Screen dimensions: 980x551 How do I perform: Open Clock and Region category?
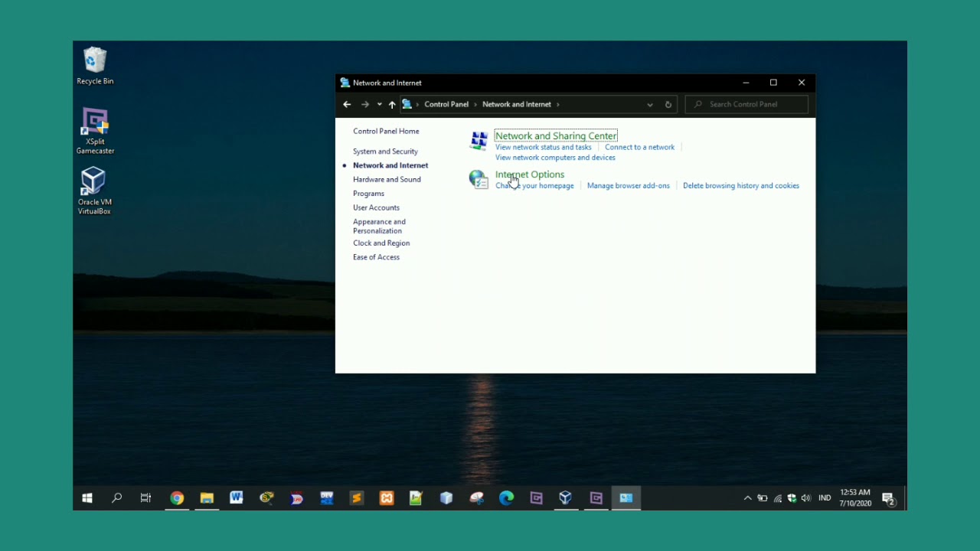tap(381, 243)
